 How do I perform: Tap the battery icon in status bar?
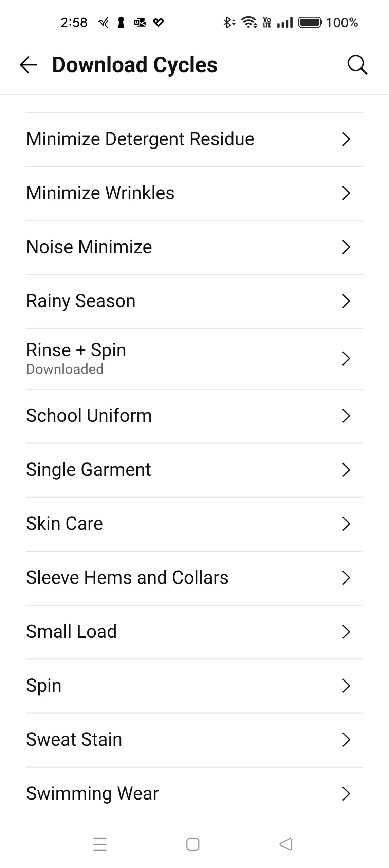(310, 23)
